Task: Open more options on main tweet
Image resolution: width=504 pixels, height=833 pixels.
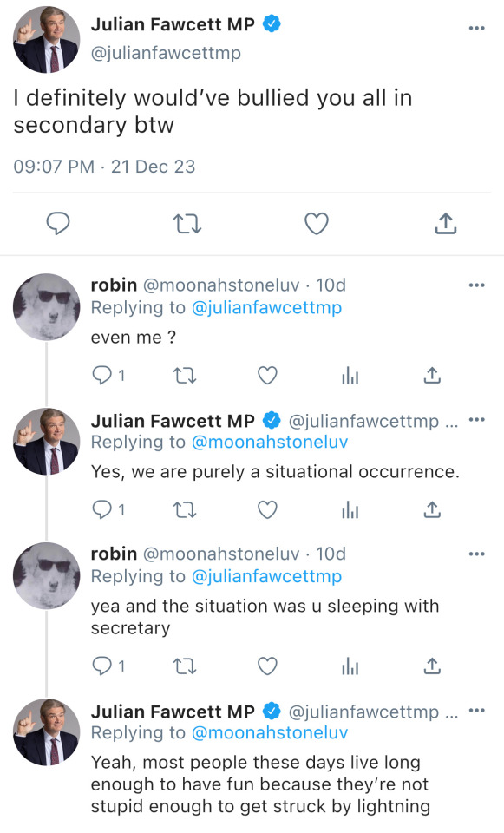Action: [x=477, y=28]
